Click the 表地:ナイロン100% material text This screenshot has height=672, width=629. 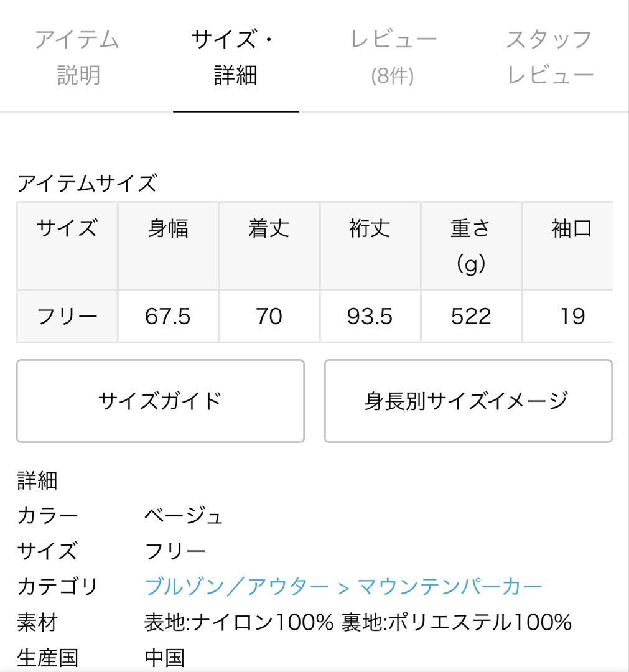pyautogui.click(x=239, y=622)
